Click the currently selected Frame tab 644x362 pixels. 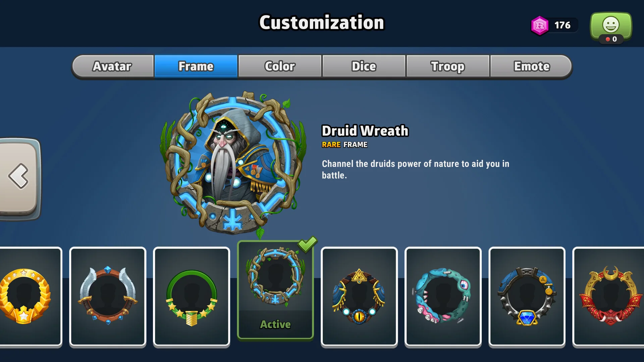pos(196,66)
